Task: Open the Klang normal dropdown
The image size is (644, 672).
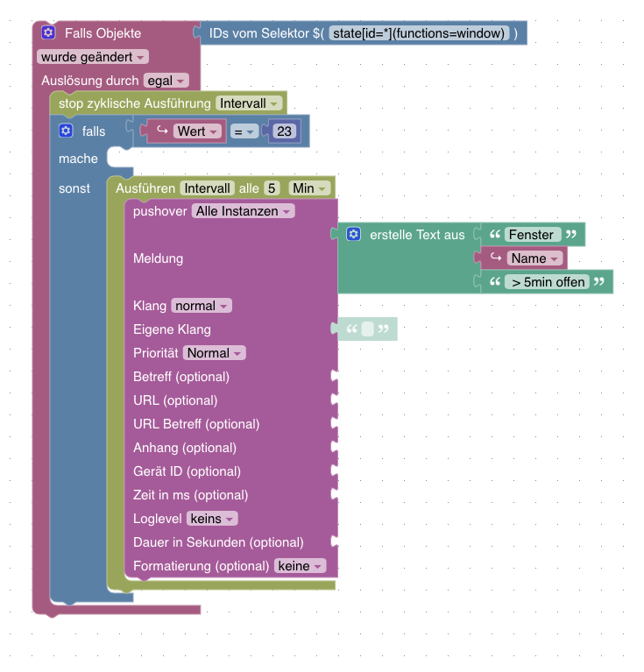Action: click(202, 306)
